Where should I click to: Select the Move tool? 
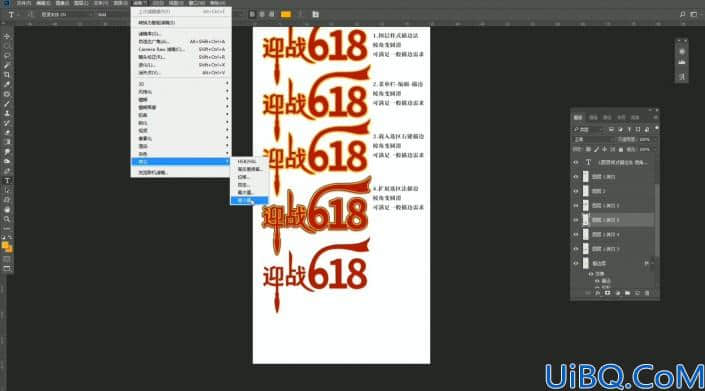[7, 36]
